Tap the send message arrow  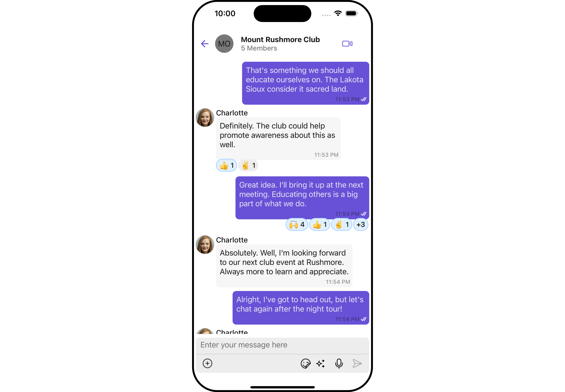pyautogui.click(x=357, y=363)
